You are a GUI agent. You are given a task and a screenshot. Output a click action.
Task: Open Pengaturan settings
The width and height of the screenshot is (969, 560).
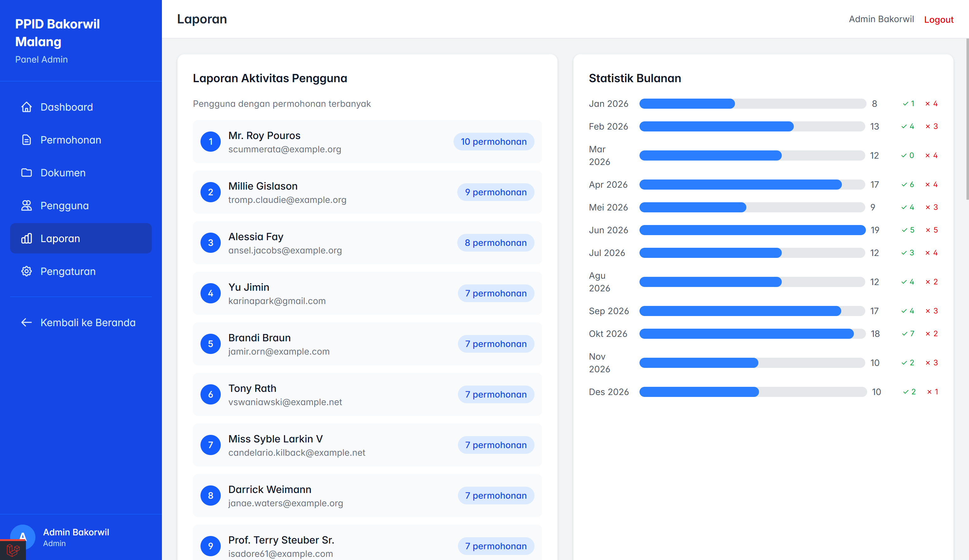click(x=81, y=271)
